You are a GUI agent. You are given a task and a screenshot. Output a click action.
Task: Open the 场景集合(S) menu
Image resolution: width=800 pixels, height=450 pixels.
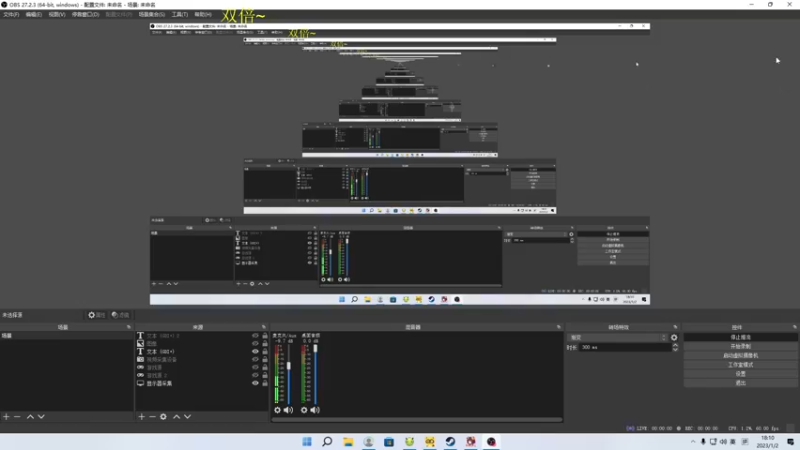(x=152, y=15)
